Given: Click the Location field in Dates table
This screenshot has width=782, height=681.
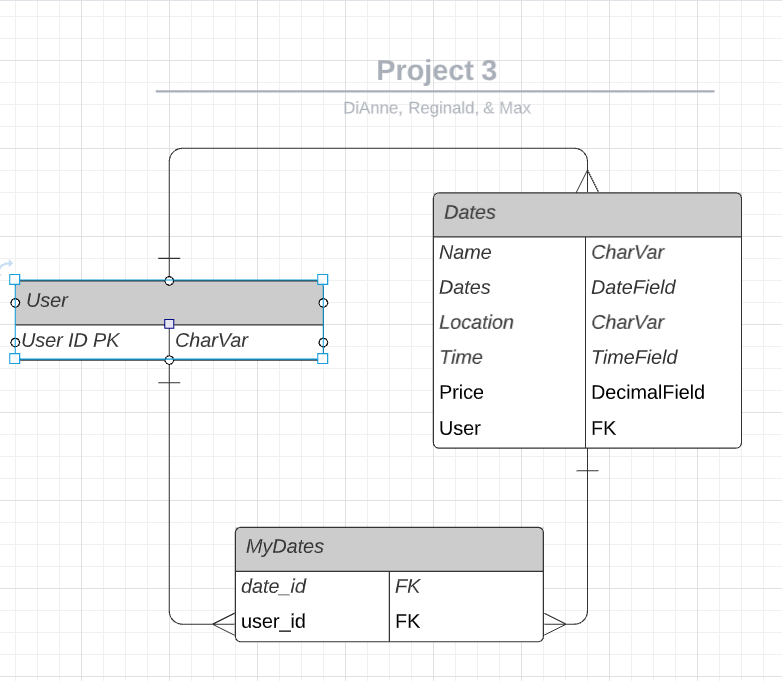Looking at the screenshot, I should pyautogui.click(x=510, y=322).
